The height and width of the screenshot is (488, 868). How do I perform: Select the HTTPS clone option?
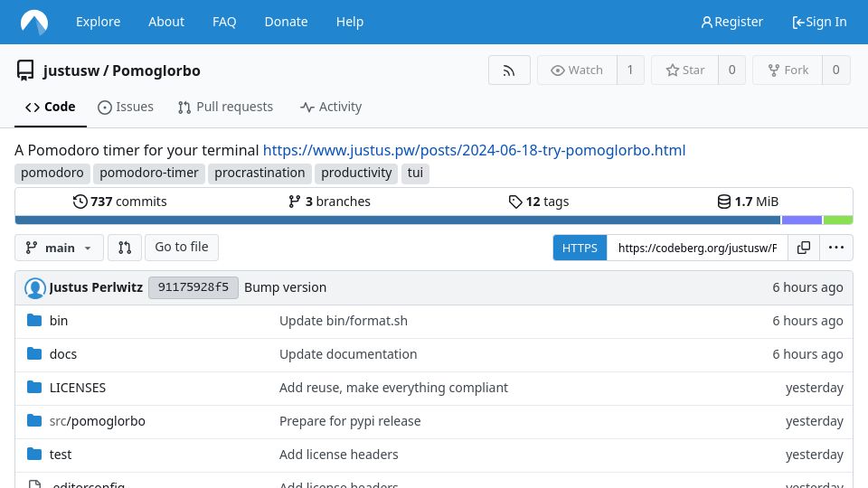(x=580, y=248)
